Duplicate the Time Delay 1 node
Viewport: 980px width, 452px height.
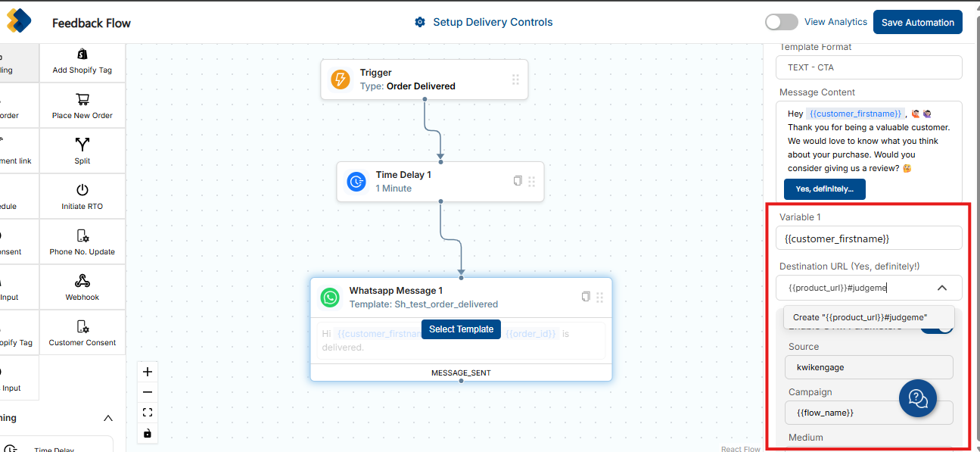pyautogui.click(x=518, y=181)
